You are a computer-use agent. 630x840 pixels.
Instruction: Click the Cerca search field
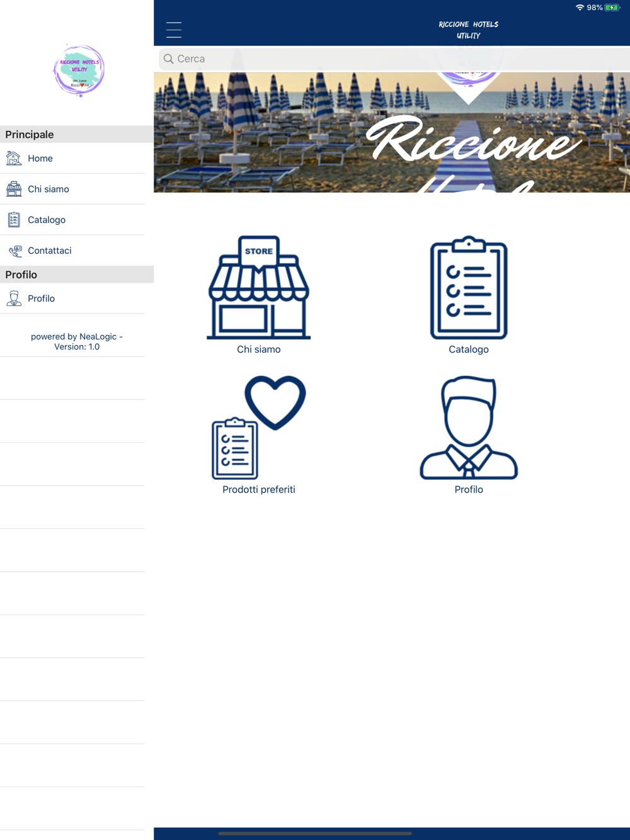click(394, 59)
